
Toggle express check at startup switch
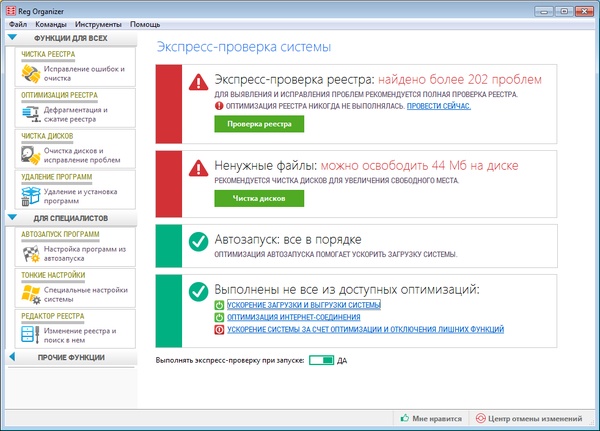[x=322, y=360]
